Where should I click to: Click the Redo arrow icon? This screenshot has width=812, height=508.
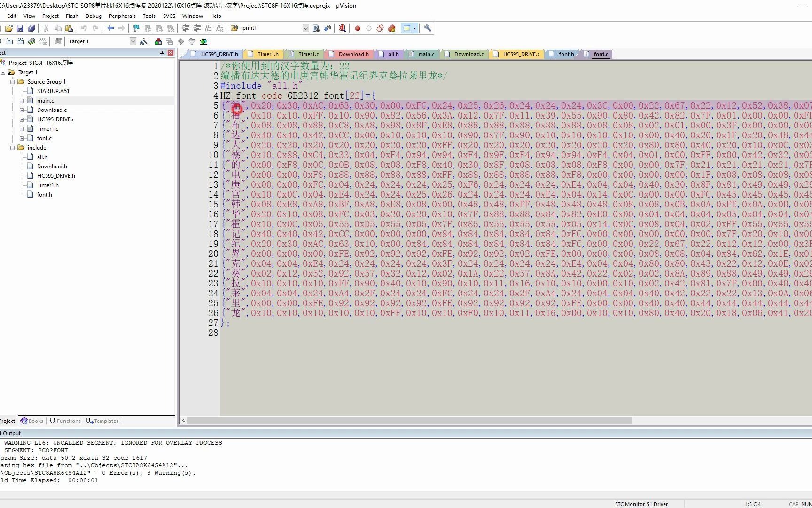point(95,28)
